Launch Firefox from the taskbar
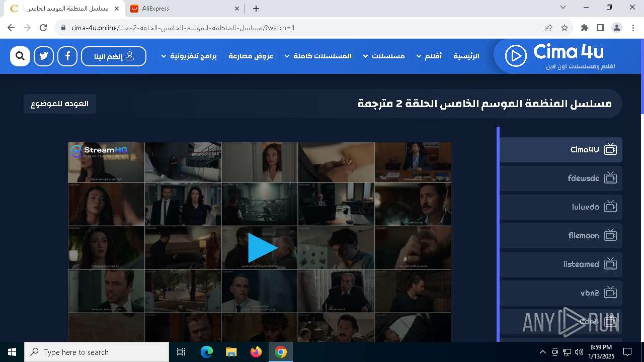The image size is (644, 362). pyautogui.click(x=256, y=352)
